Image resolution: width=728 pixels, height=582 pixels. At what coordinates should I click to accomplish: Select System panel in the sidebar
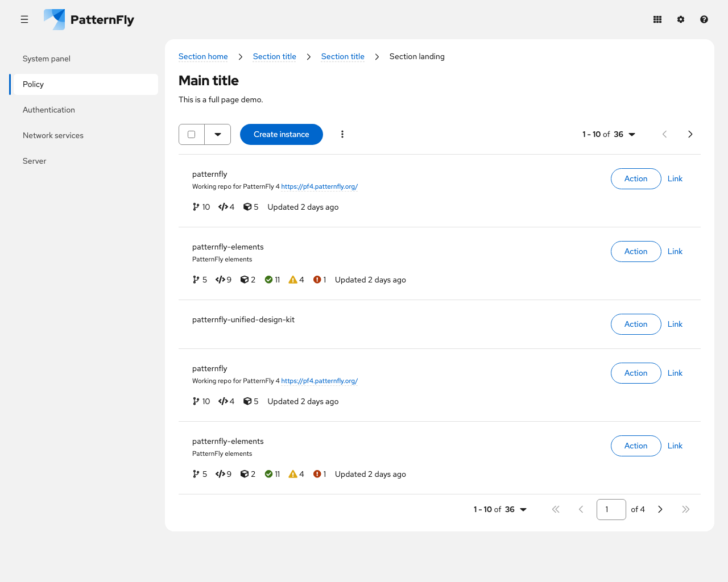pyautogui.click(x=84, y=59)
